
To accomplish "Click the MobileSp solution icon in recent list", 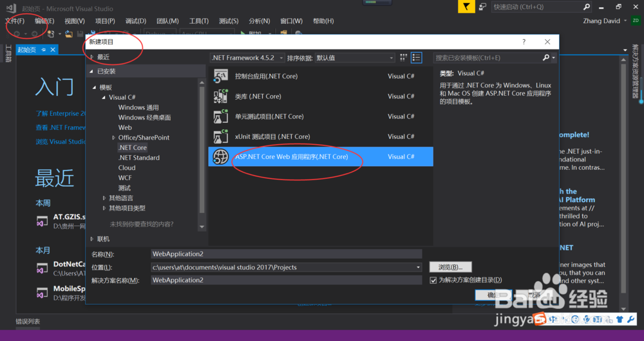I will [42, 293].
